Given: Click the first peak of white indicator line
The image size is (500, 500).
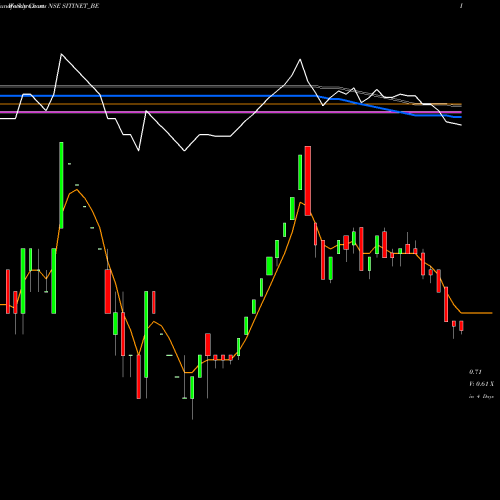Looking at the screenshot, I should [61, 54].
